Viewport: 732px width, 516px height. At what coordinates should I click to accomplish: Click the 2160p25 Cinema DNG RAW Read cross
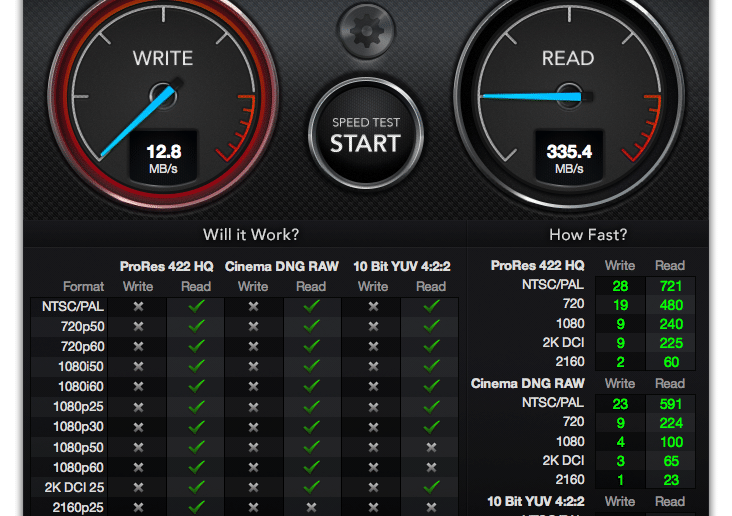311,508
